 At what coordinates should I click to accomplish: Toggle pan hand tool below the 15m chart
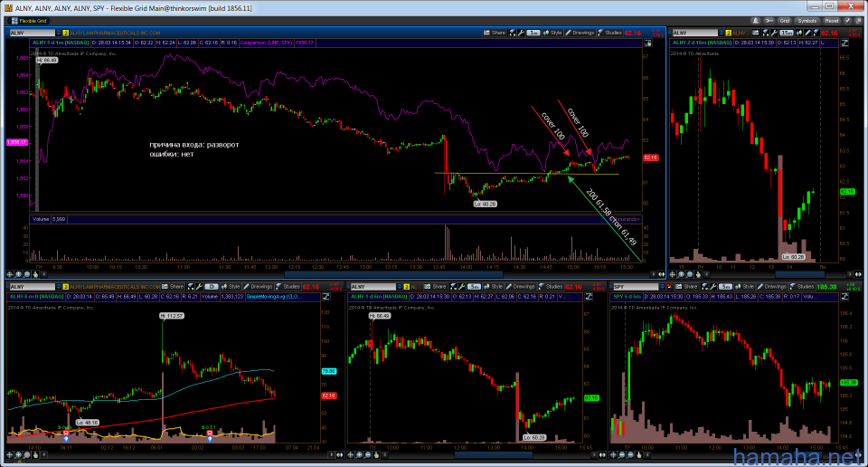click(698, 274)
